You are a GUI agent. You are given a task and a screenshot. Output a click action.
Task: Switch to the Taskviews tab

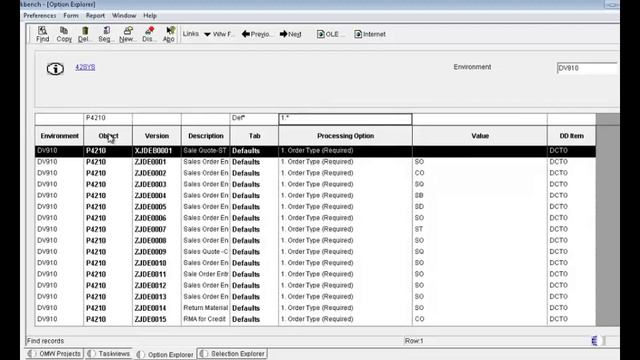click(x=109, y=353)
